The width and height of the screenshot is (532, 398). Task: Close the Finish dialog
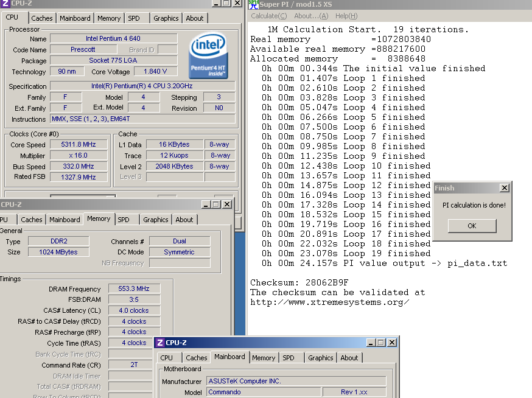(505, 188)
